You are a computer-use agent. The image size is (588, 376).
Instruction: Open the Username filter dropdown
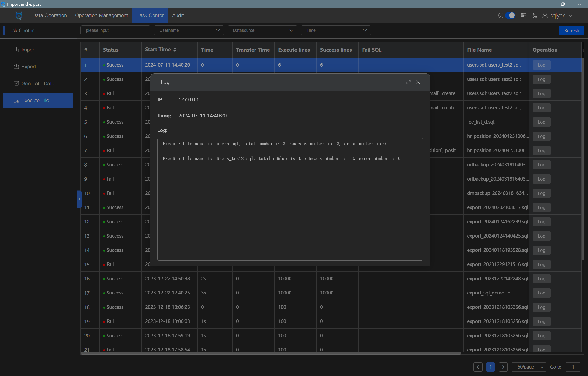point(189,30)
